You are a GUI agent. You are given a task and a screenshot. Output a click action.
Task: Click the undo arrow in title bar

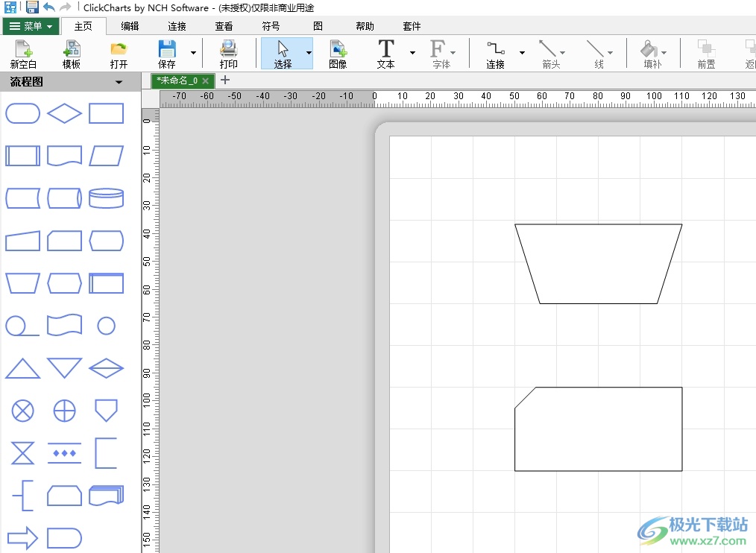tap(48, 7)
